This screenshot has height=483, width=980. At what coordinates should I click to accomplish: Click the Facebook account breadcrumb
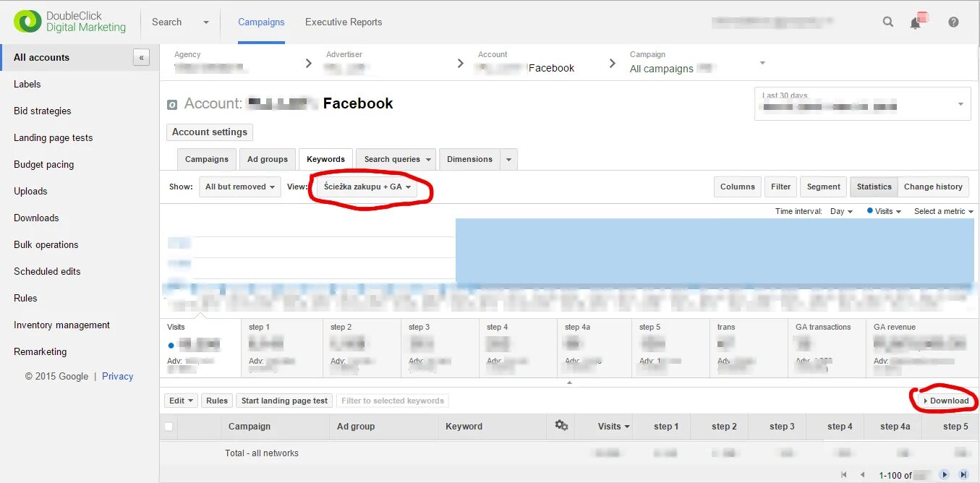551,68
